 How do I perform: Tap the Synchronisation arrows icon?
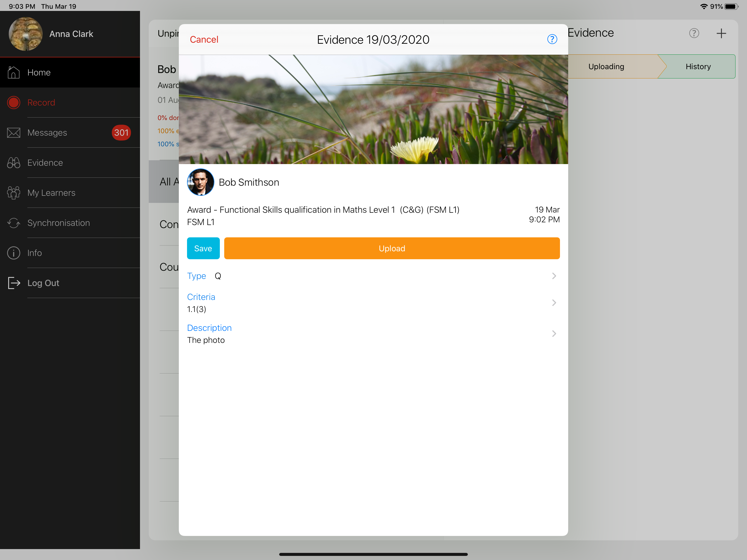(13, 223)
